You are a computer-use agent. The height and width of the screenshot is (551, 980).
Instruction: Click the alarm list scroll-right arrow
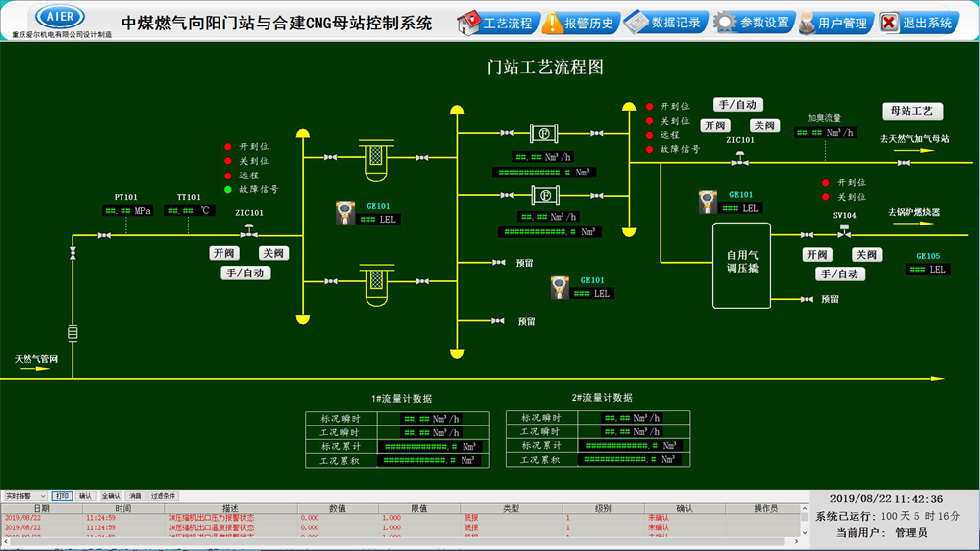pos(796,541)
